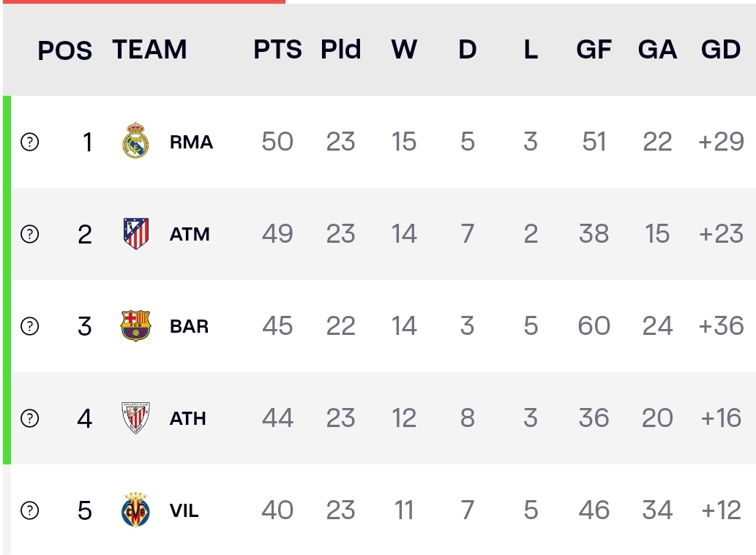Open the ATM team link

point(190,234)
